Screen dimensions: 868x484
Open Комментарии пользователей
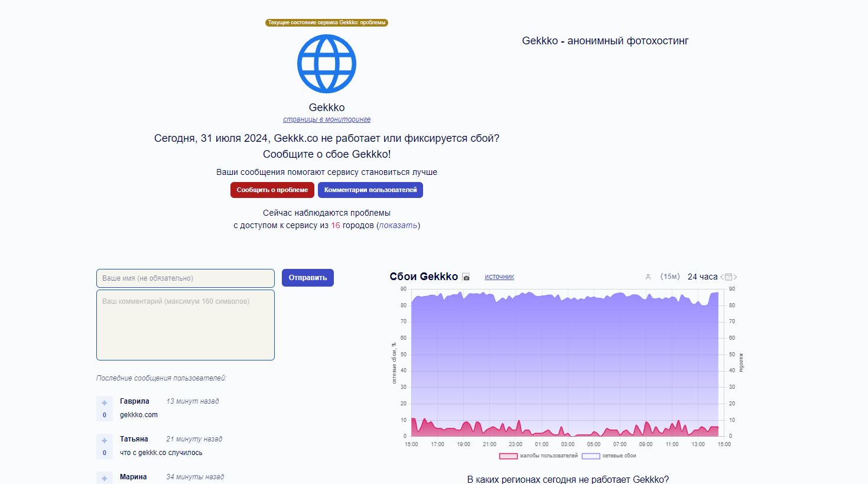[370, 190]
